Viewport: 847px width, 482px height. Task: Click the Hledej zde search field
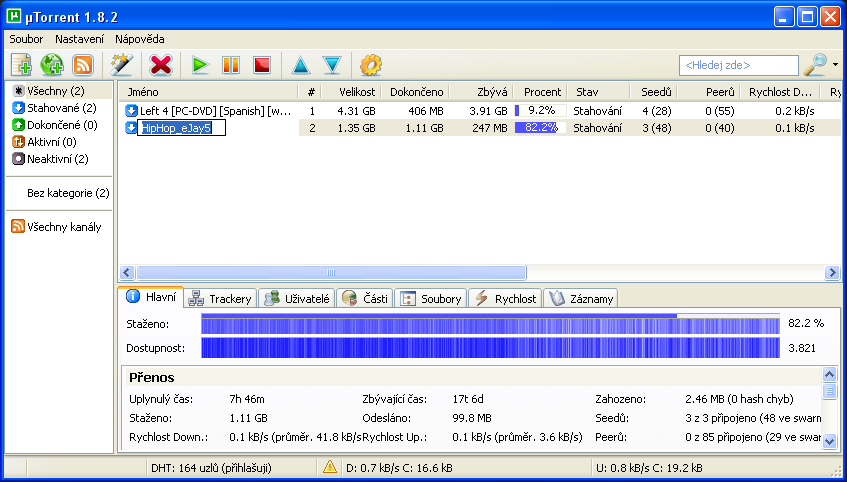coord(738,65)
